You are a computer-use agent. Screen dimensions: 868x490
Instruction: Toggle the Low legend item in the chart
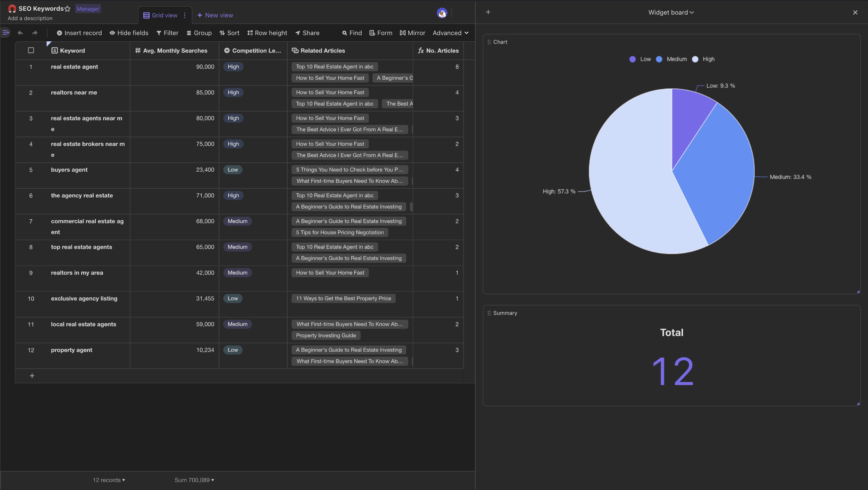640,59
